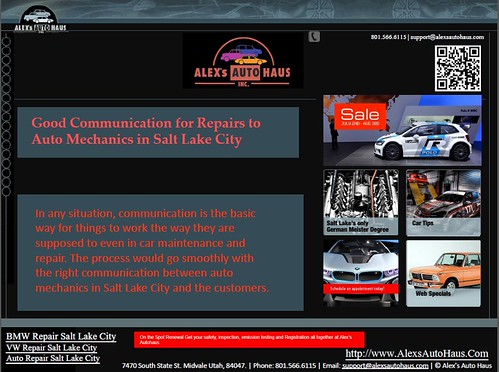Open the Car Tips tile

pyautogui.click(x=443, y=202)
